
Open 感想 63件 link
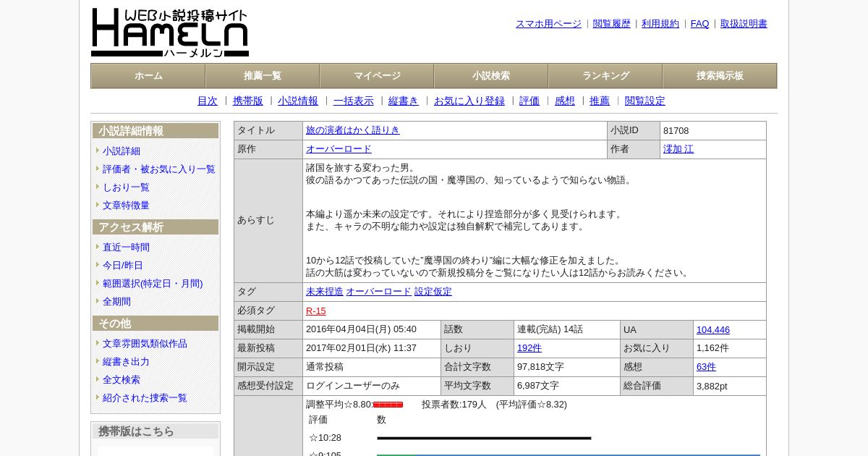pyautogui.click(x=706, y=367)
